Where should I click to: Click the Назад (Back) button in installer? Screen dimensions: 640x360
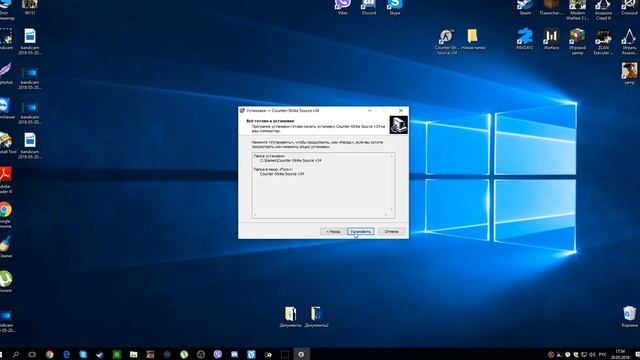coord(333,231)
